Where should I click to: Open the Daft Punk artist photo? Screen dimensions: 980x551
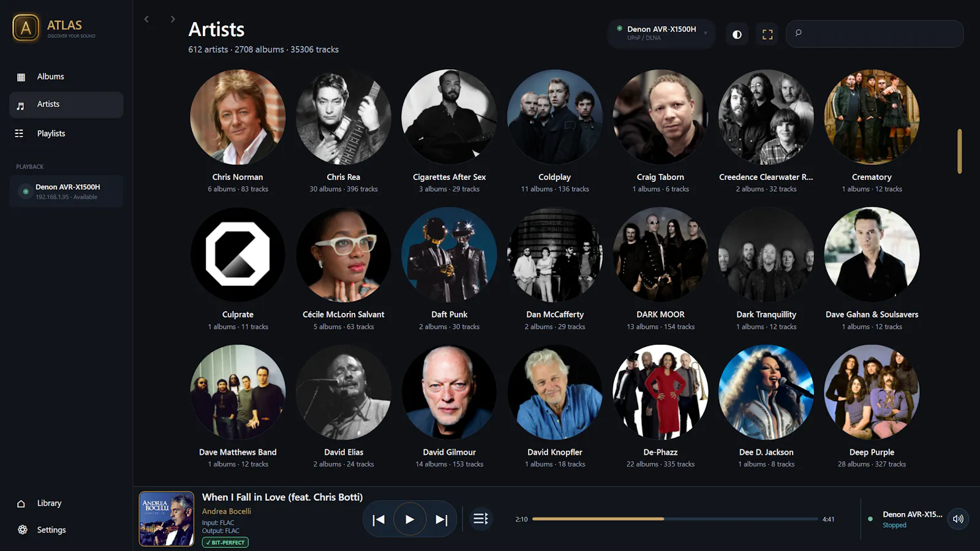click(x=449, y=255)
